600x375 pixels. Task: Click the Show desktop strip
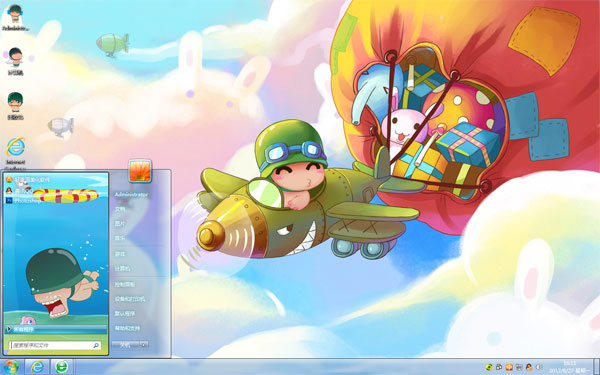[596, 367]
